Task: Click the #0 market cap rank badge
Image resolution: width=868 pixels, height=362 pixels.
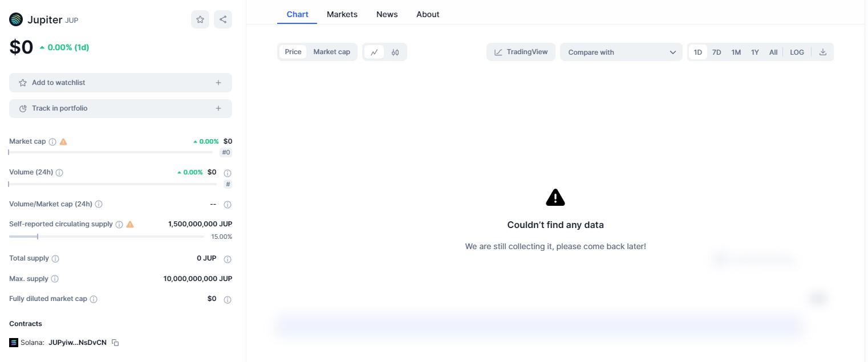Action: (x=226, y=152)
